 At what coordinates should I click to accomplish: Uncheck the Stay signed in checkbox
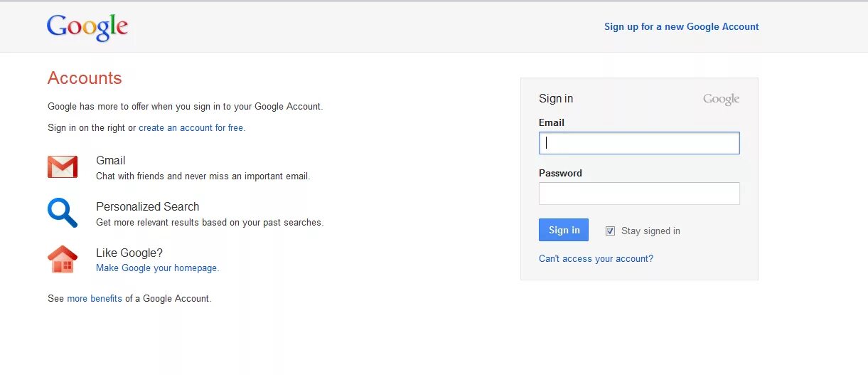pyautogui.click(x=610, y=231)
